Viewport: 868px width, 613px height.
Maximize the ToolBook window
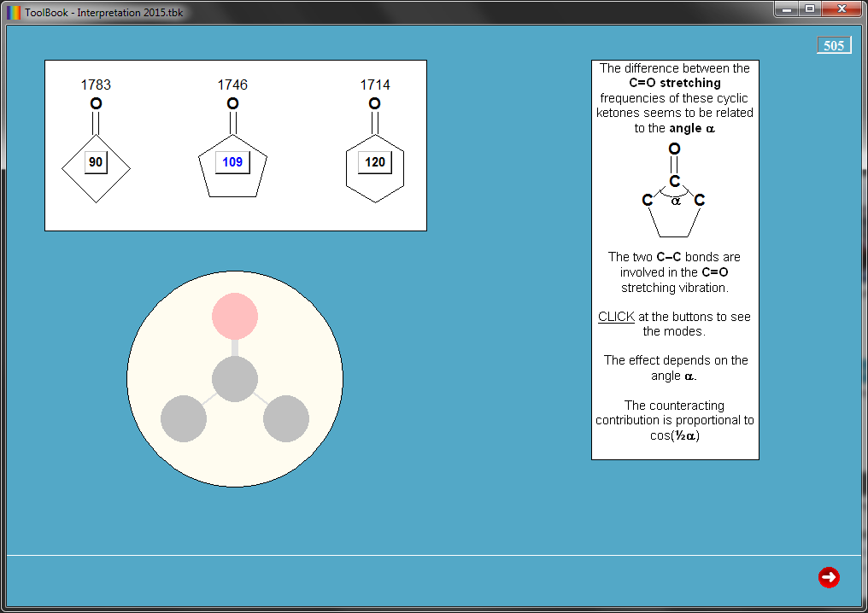[810, 9]
